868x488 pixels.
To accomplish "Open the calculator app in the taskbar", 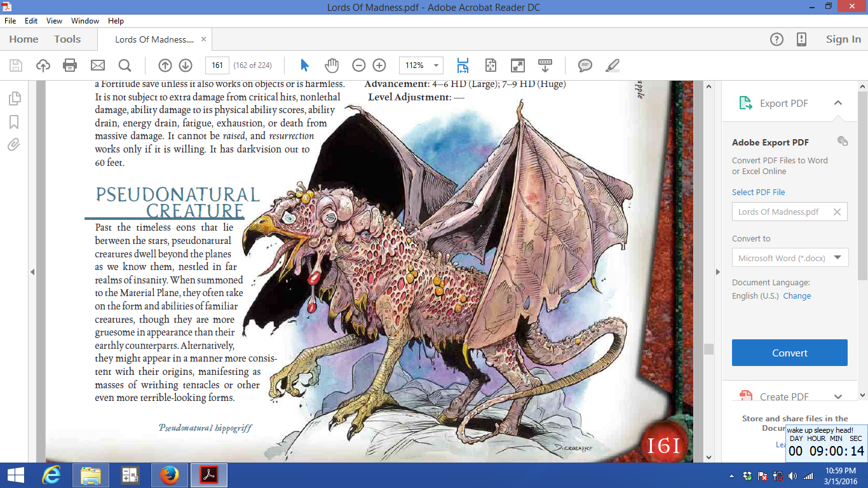I will tap(130, 475).
